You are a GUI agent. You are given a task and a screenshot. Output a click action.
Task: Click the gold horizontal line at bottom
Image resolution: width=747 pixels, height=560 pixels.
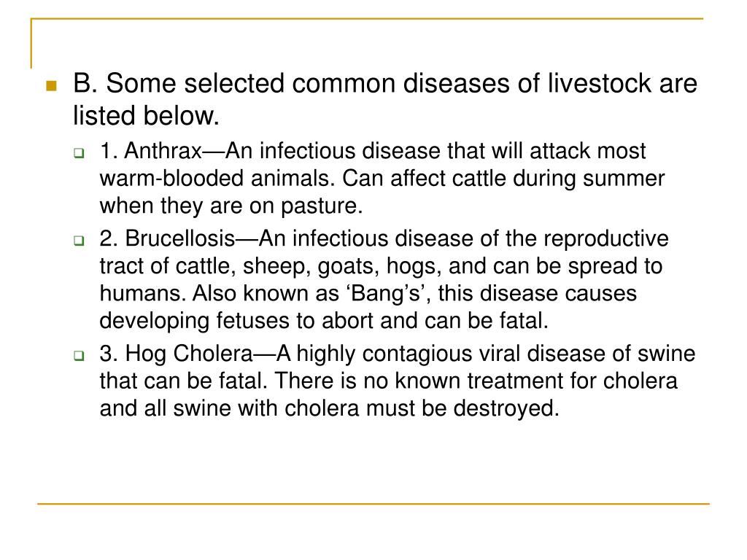pos(373,503)
